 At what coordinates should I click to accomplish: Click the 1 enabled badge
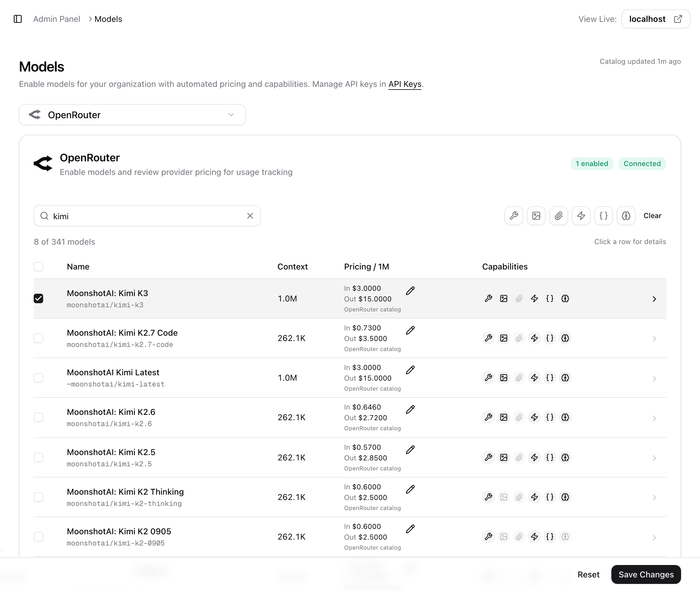(x=592, y=164)
